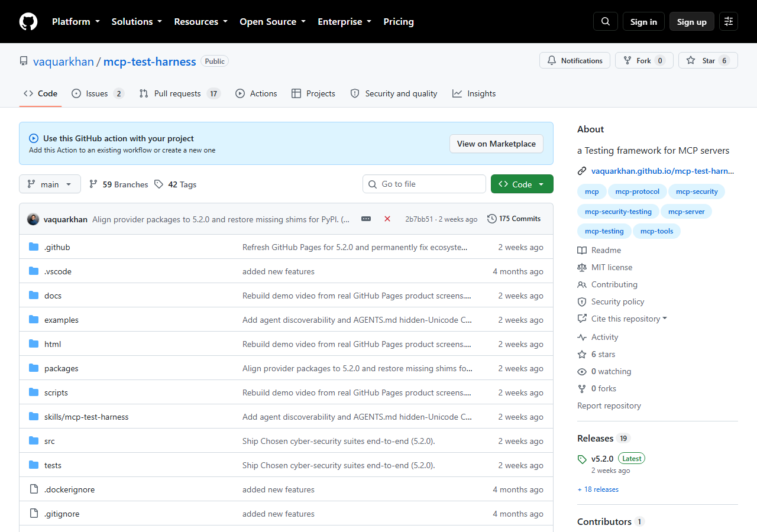
Task: Select the mcp-protocol topic tag
Action: click(637, 192)
